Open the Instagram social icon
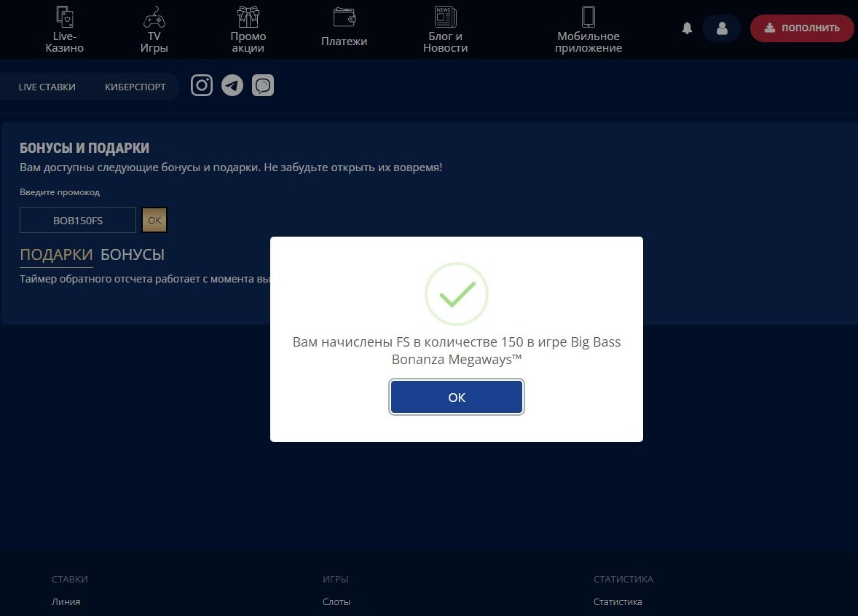This screenshot has width=858, height=616. 202,85
